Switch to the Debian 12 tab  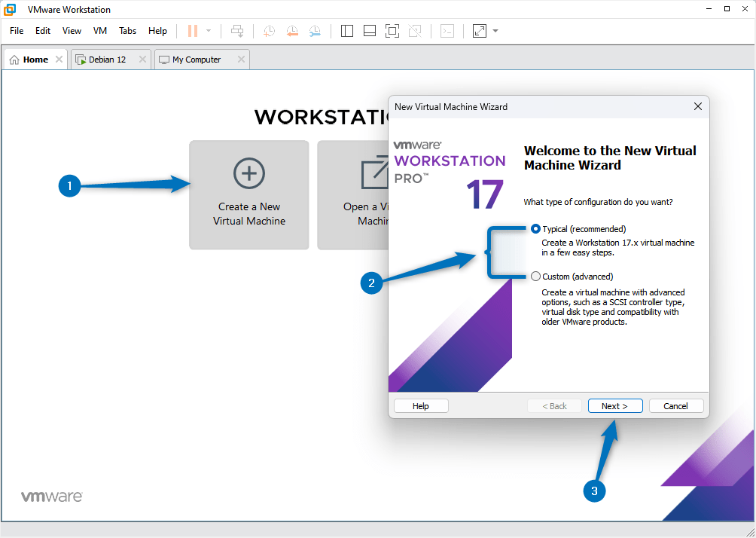106,60
